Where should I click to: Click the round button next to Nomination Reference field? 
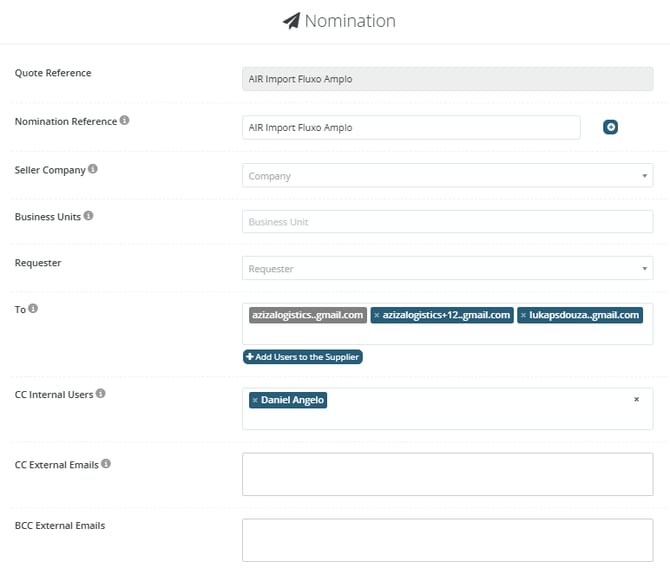[x=610, y=127]
